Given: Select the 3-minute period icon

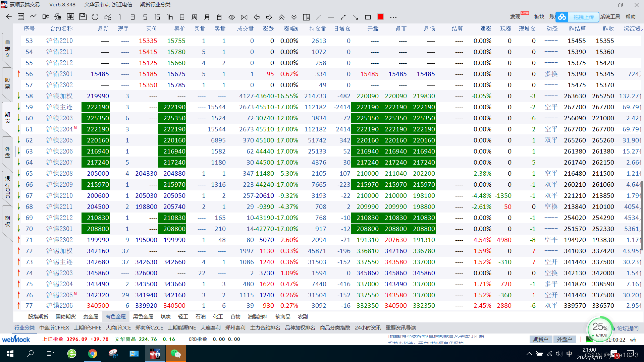Looking at the screenshot, I should pyautogui.click(x=132, y=17).
